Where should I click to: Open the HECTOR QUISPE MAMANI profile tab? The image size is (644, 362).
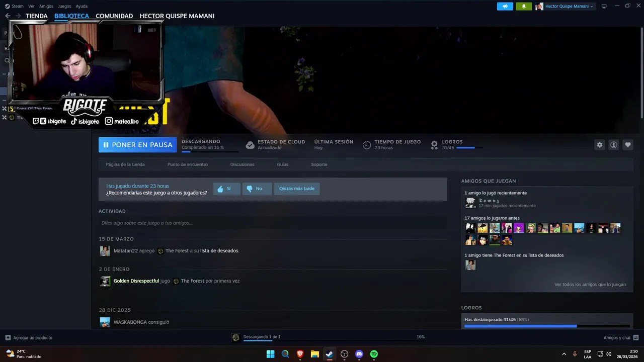click(177, 16)
